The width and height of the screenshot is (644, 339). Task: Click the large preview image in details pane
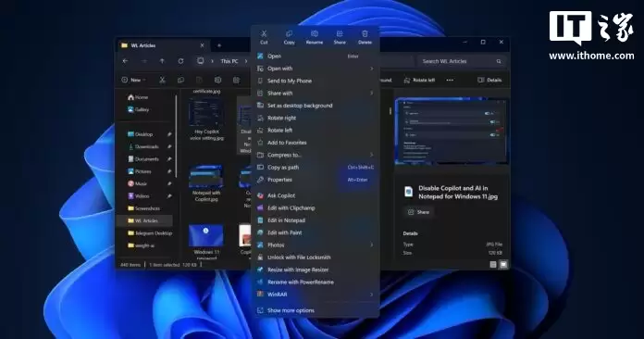pyautogui.click(x=452, y=131)
